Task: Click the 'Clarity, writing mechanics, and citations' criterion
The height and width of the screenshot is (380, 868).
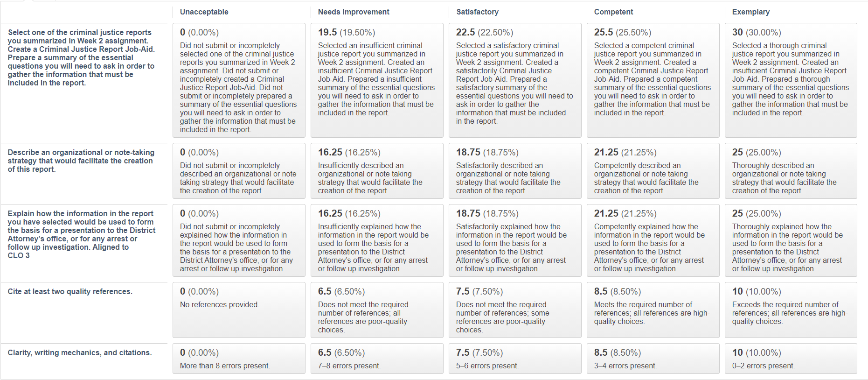Action: (80, 353)
